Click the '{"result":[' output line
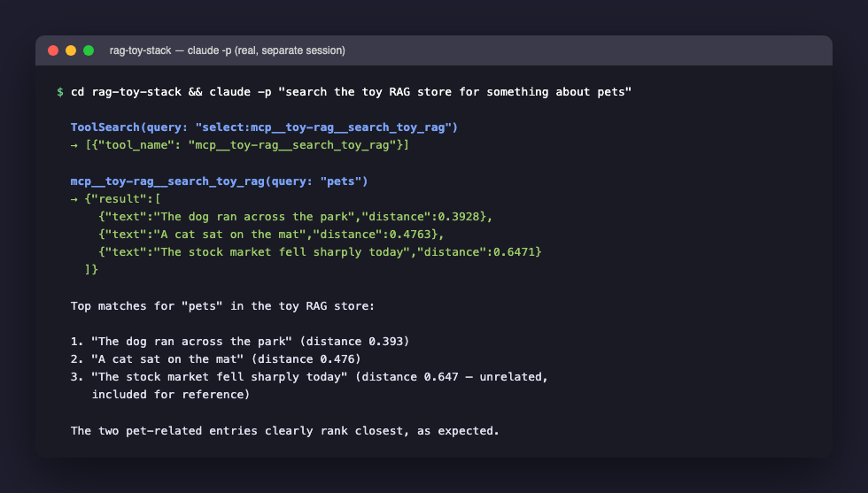Screen dimensions: 868x493 [x=116, y=198]
